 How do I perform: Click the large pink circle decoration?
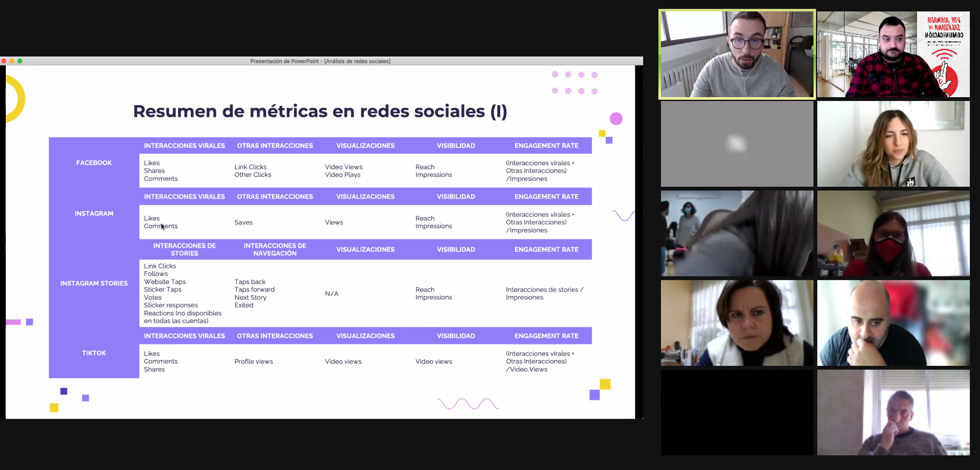[616, 119]
